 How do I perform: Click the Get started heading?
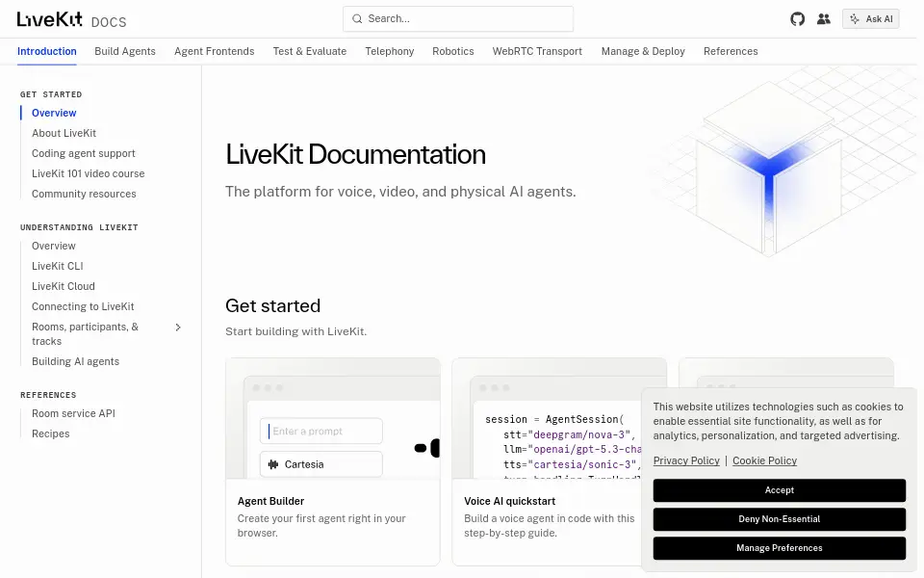[x=272, y=305]
